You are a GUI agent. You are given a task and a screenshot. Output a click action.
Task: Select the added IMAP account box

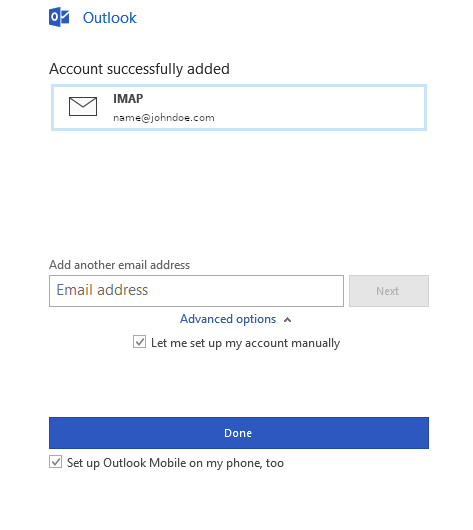[x=239, y=107]
